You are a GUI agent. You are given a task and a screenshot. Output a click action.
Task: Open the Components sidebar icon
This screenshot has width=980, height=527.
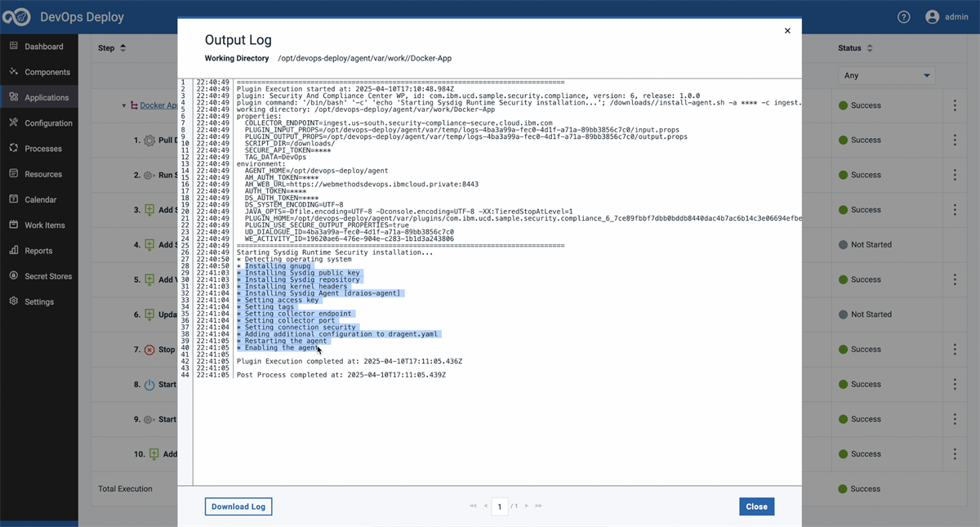[x=14, y=72]
